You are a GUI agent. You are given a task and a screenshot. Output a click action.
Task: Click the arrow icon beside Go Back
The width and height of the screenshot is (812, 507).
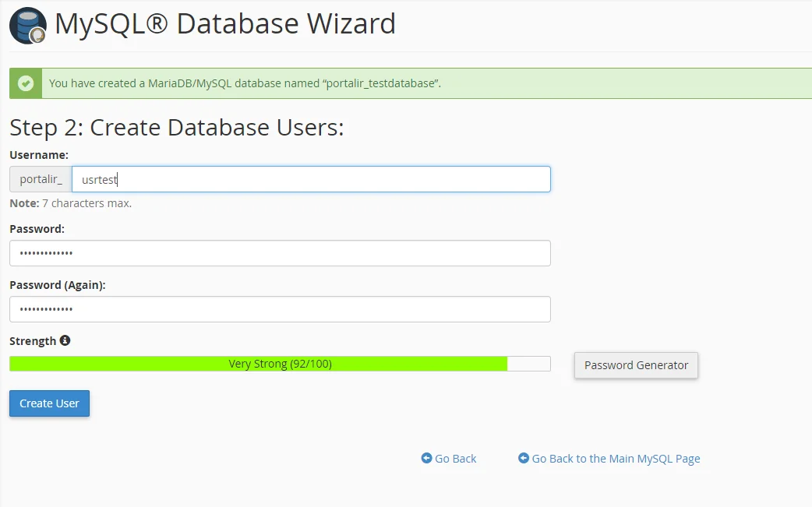point(426,459)
